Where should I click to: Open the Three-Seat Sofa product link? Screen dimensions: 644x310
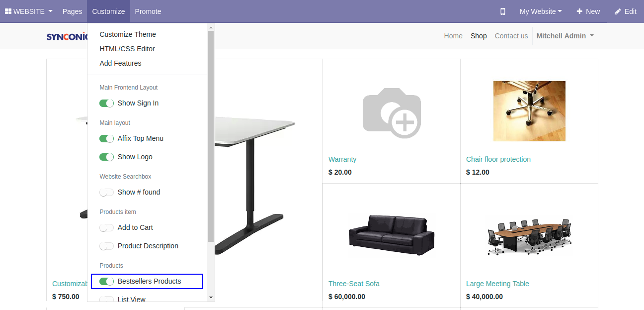coord(354,284)
